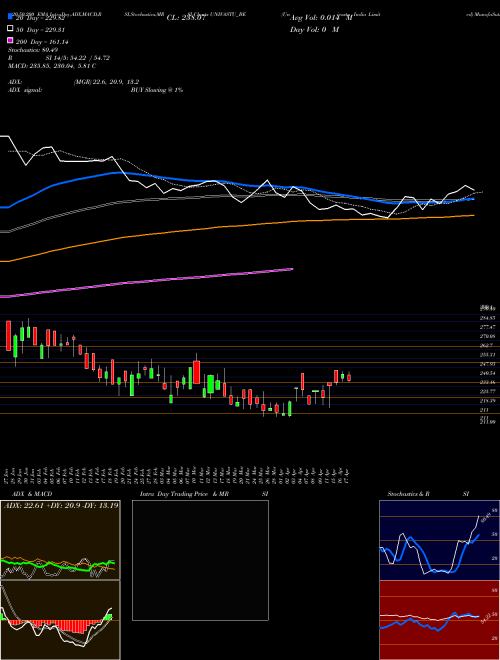Viewport: 500px width, 660px height.
Task: Select the '50 Day - 229.31' legend text
Action: coord(40,30)
